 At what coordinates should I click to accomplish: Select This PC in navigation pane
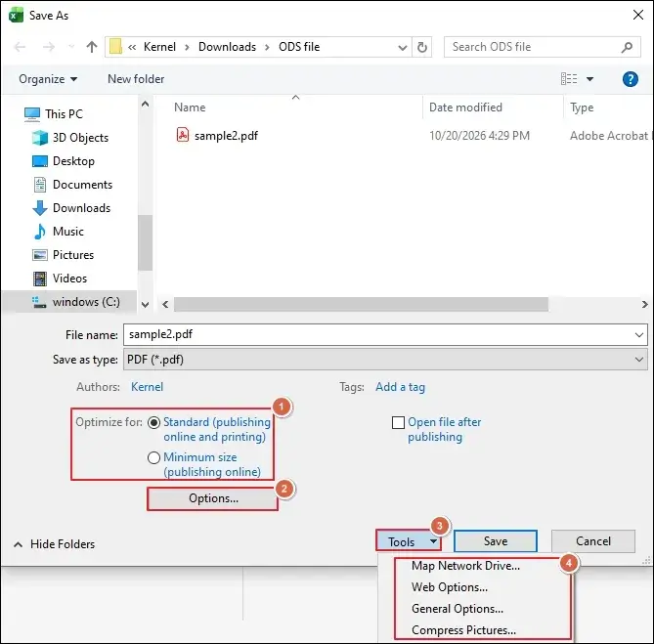tap(64, 113)
